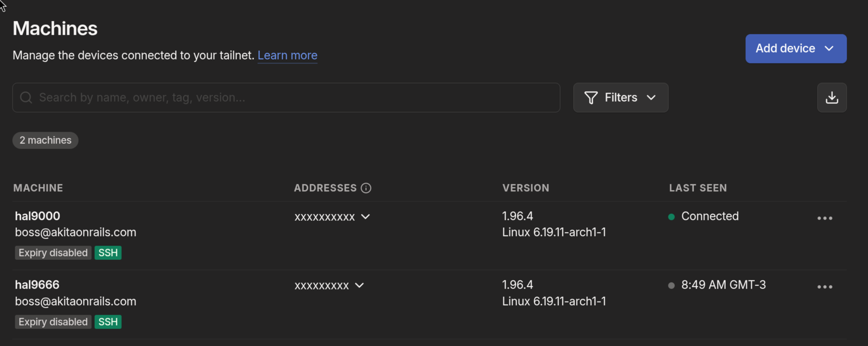Click the info icon beside Addresses

pyautogui.click(x=366, y=188)
